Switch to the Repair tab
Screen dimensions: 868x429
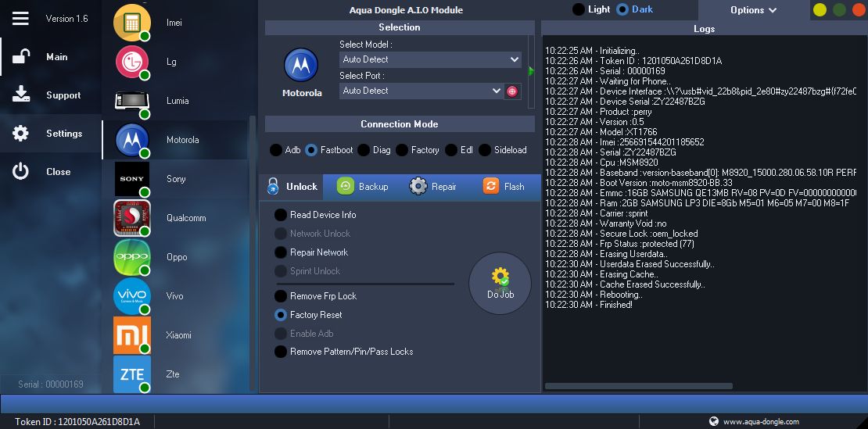(x=433, y=186)
